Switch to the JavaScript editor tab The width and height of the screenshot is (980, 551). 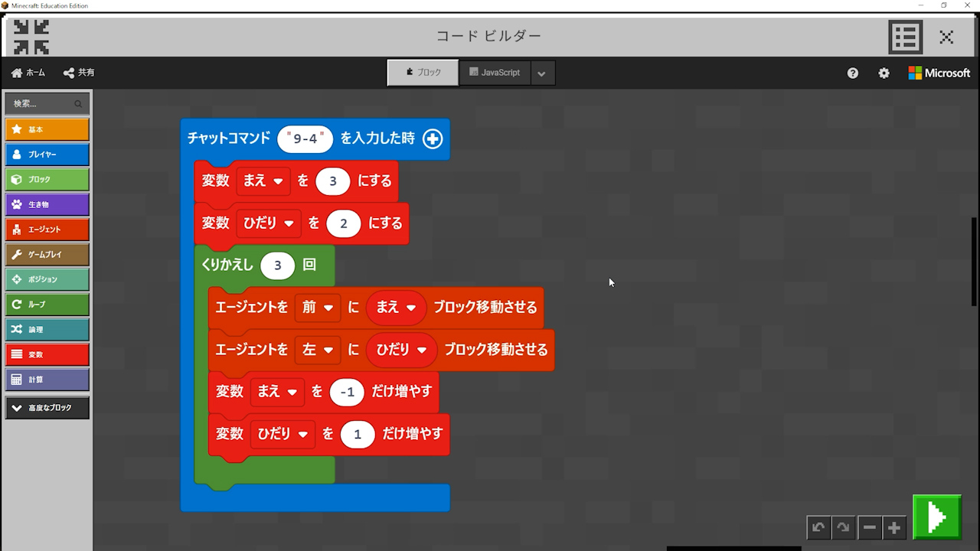[x=495, y=73]
